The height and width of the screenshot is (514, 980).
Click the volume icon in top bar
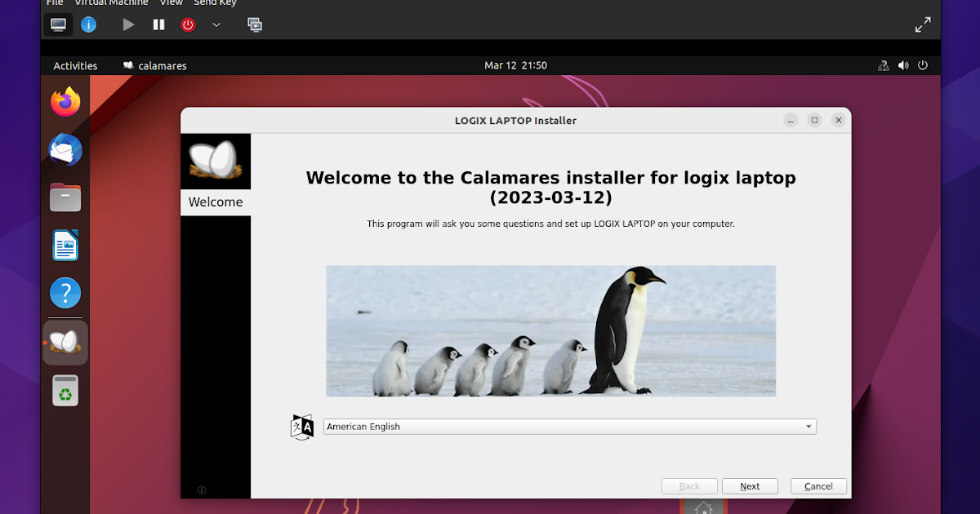point(902,66)
